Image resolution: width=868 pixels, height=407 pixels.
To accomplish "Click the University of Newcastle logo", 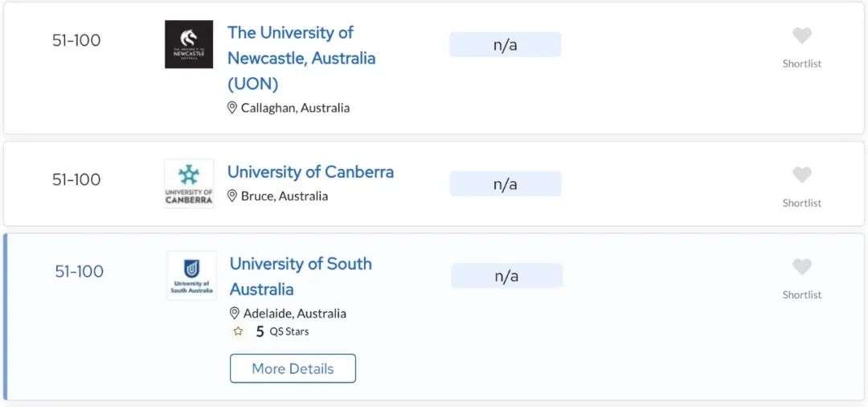I will (189, 44).
